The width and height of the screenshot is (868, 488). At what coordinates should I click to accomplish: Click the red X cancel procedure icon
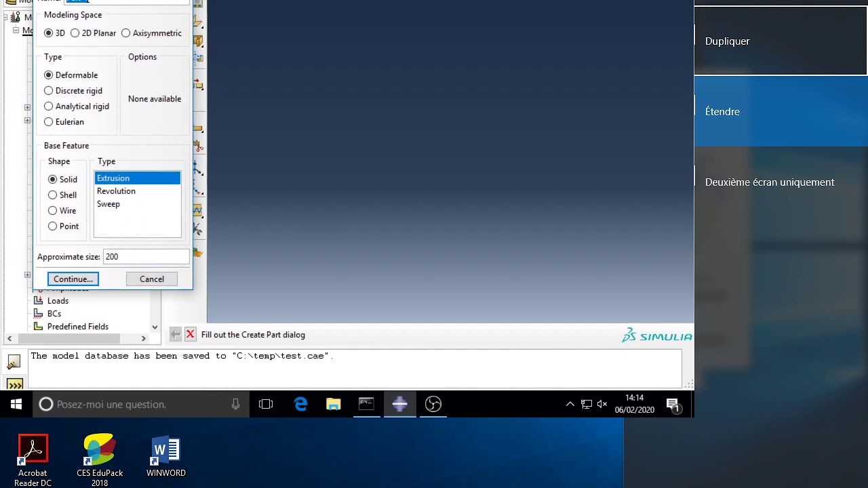(190, 334)
